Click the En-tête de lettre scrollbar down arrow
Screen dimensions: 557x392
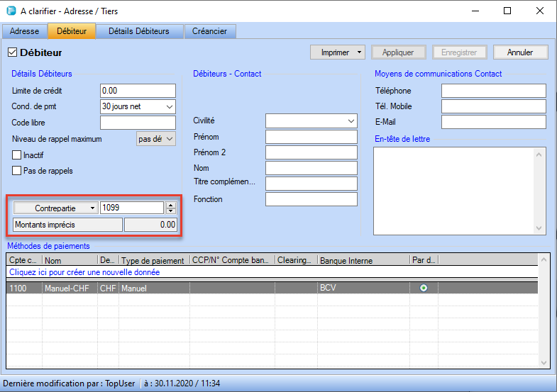[540, 228]
